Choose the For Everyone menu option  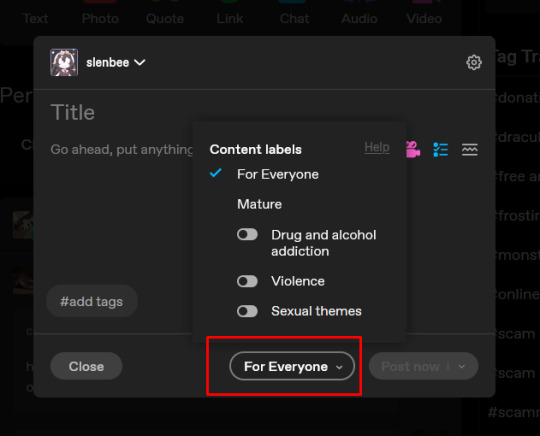point(278,174)
